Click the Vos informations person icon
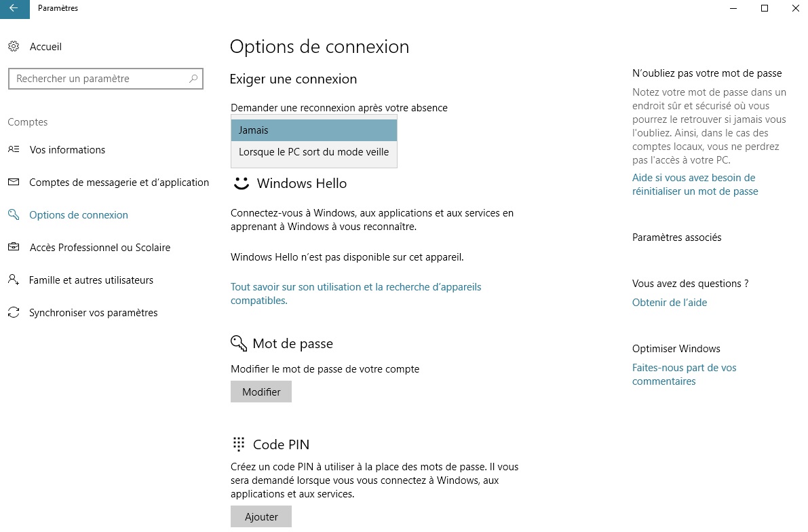The height and width of the screenshot is (532, 808). coord(14,150)
